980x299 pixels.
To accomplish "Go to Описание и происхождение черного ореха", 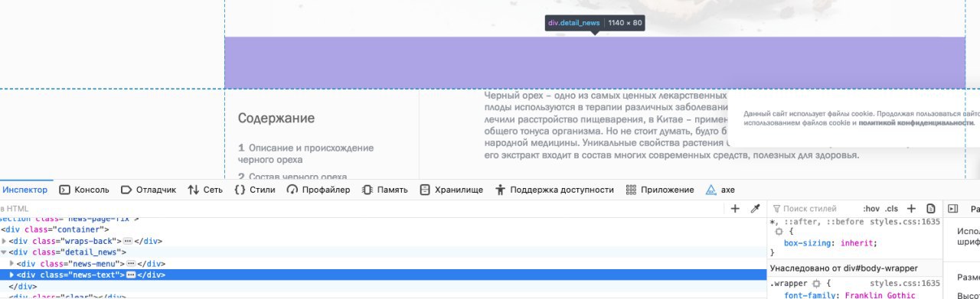I will coord(305,154).
